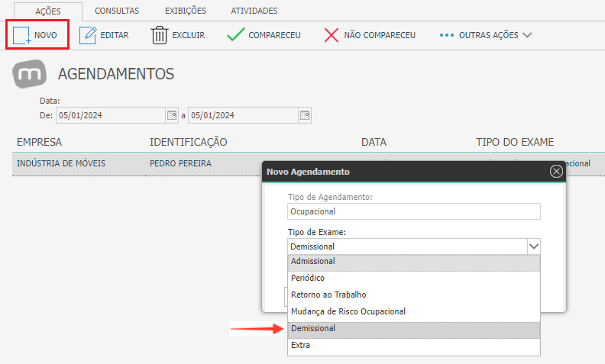
Task: Choose Retorno ao Trabalho option
Action: 414,295
